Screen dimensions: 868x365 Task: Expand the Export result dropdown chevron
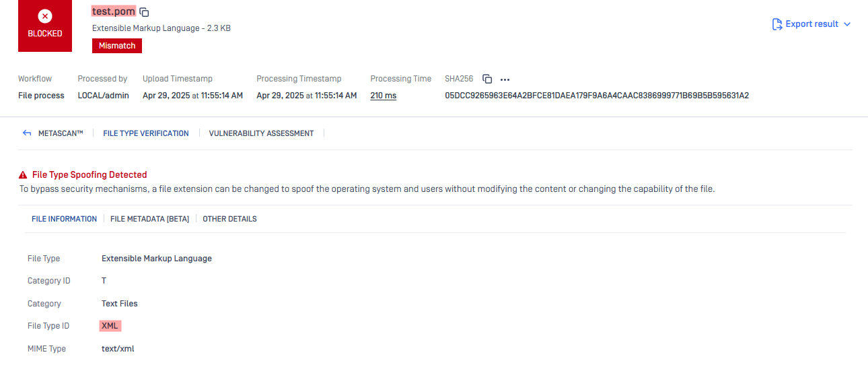pyautogui.click(x=847, y=24)
